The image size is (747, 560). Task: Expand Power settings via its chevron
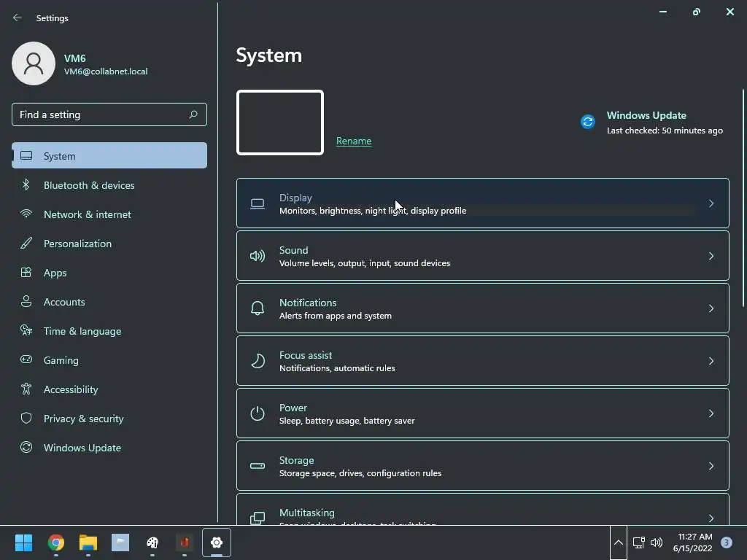tap(711, 413)
